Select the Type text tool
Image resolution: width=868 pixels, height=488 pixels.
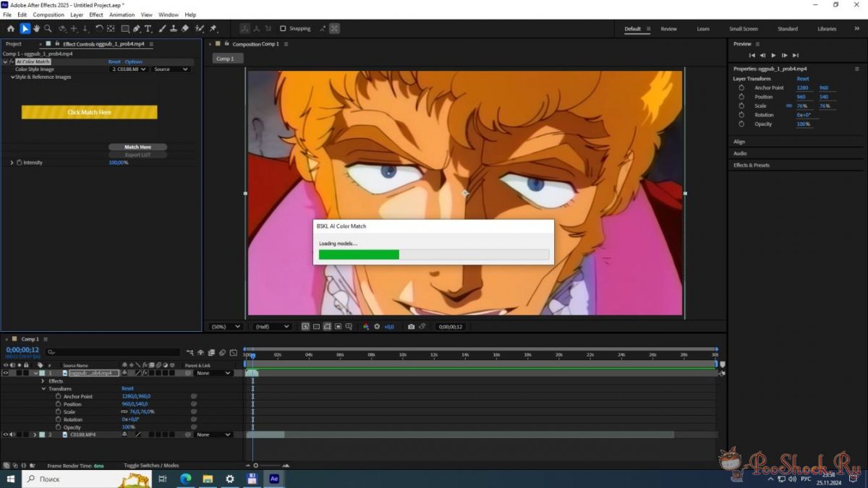148,29
